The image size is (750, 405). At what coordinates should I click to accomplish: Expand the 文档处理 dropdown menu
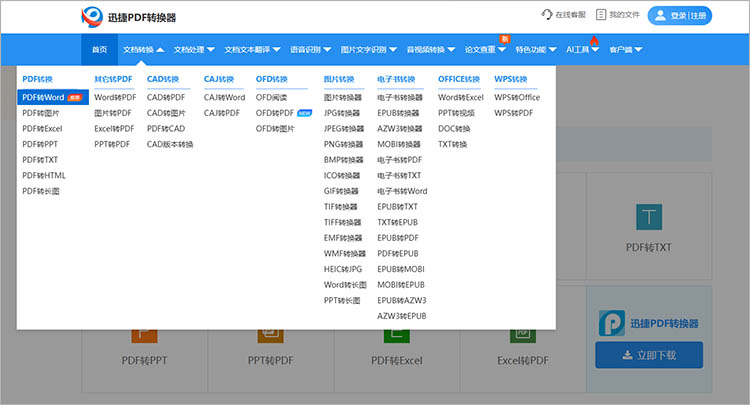[x=194, y=50]
